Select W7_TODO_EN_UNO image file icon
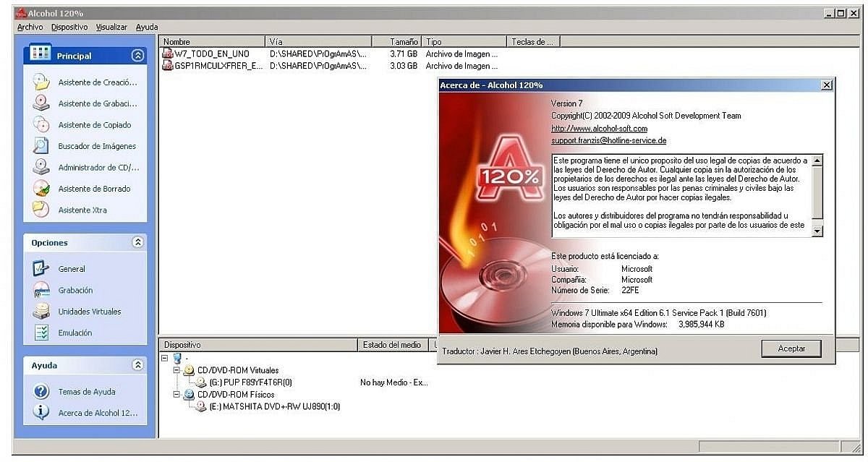868x462 pixels. (x=168, y=54)
